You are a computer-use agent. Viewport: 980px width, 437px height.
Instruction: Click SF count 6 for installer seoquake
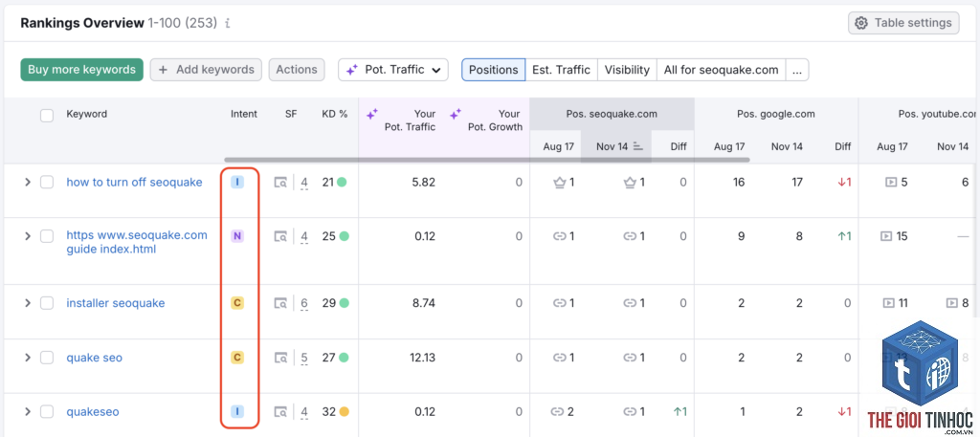[x=304, y=303]
